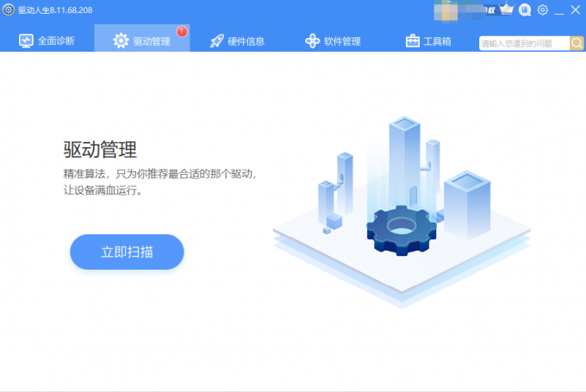Viewport: 586px width, 392px height.
Task: Click the text starting with 精准算法
Action: click(x=160, y=174)
